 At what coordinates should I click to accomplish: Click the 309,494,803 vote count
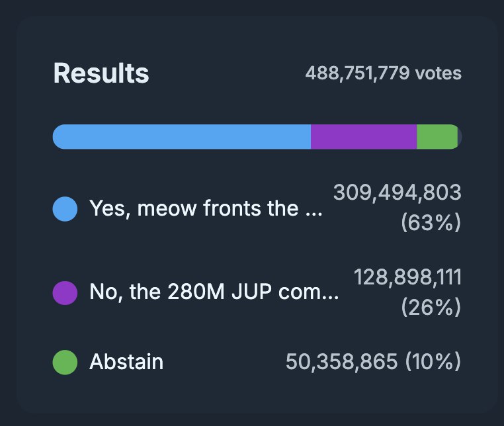[398, 192]
